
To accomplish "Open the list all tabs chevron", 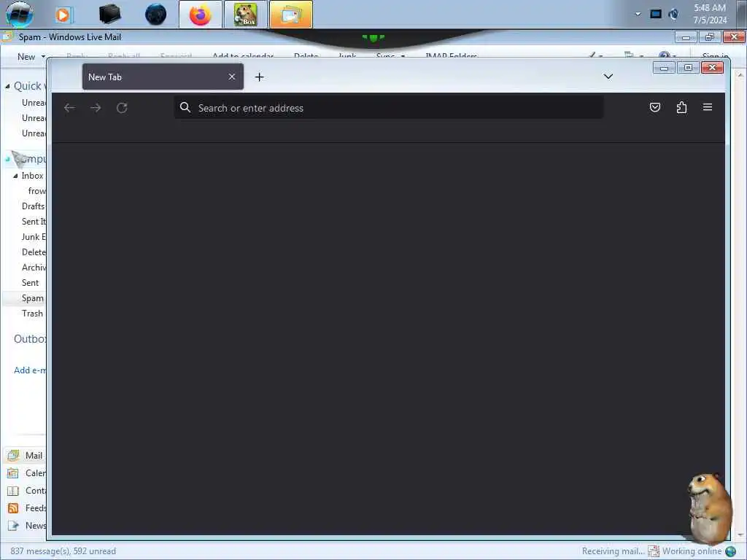I will click(608, 77).
